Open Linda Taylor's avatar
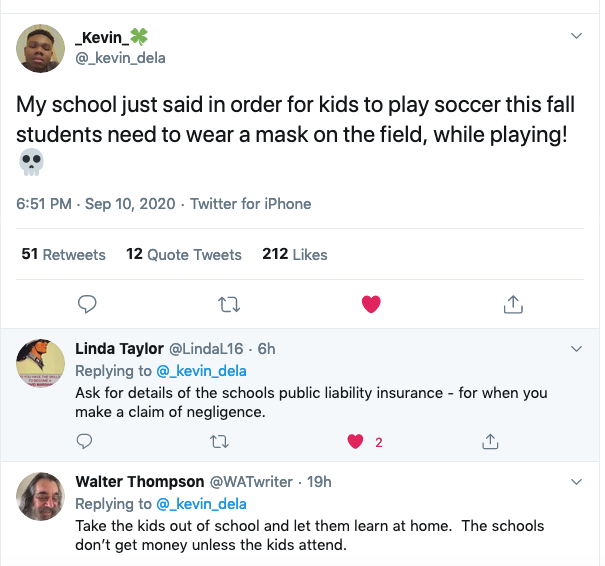605x566 pixels. tap(42, 369)
